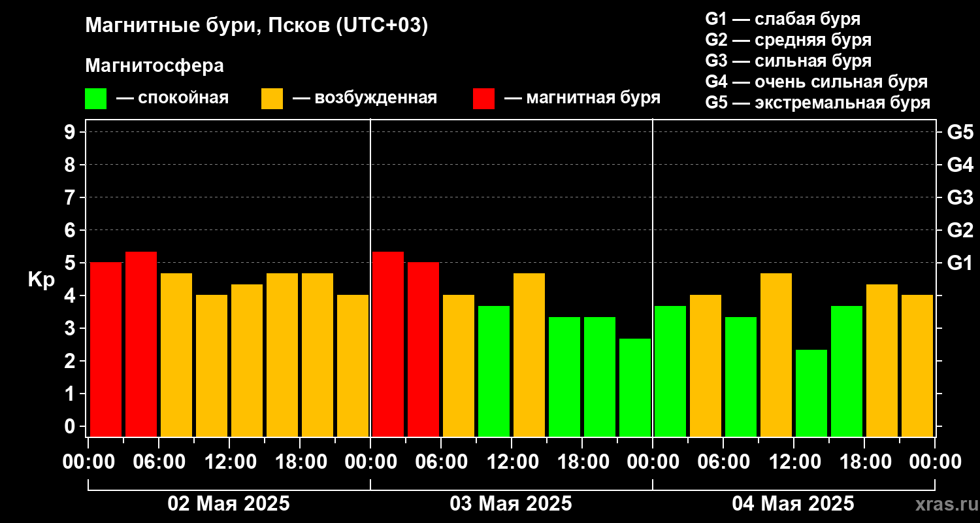Click the yellow 03:00–06:00 bar on 04 Мая
Viewport: 980px width, 523px height.
tap(706, 365)
